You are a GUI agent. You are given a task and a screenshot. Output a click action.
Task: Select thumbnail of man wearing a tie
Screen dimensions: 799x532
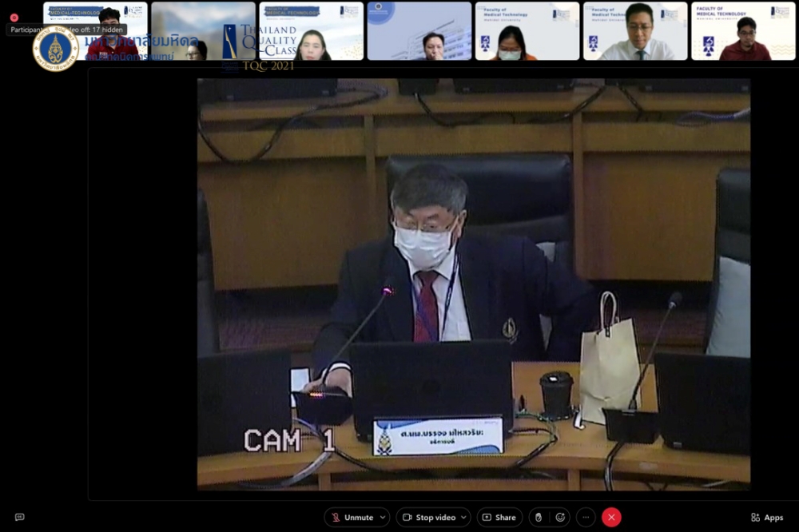[635, 32]
